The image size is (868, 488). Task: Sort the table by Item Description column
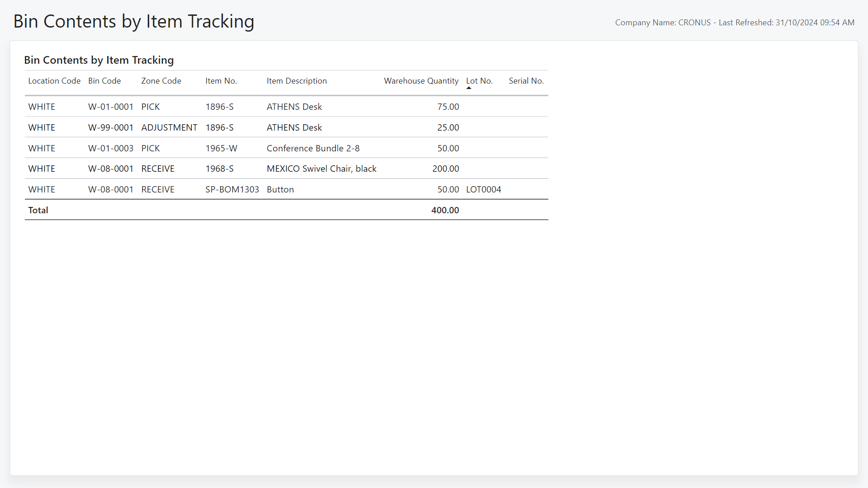click(x=297, y=81)
